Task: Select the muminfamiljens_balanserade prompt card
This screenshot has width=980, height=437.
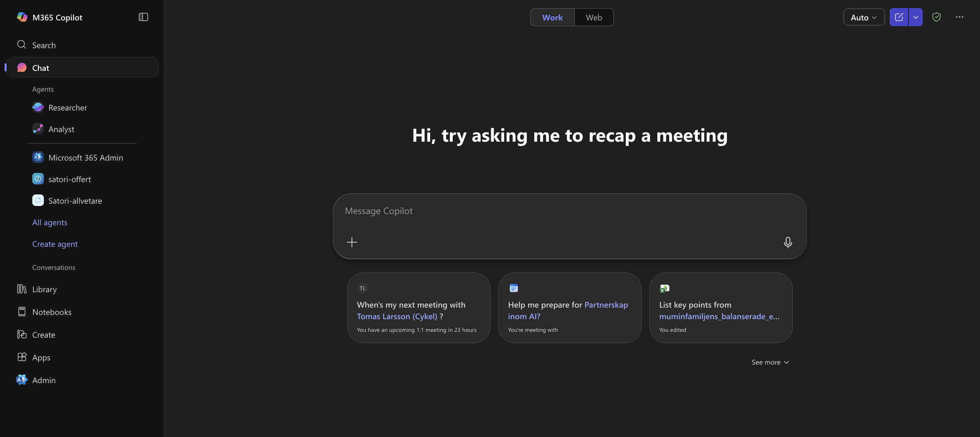Action: coord(721,308)
